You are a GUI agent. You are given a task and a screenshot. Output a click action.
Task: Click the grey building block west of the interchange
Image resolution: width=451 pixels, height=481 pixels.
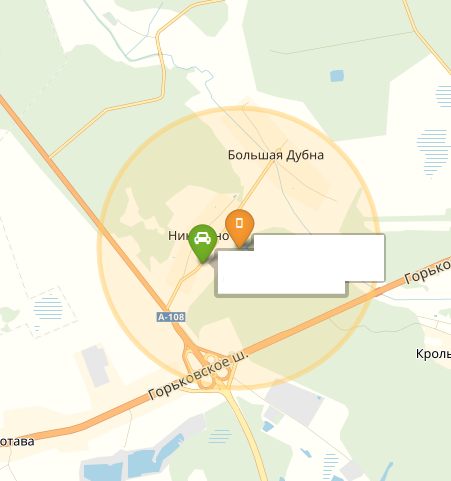pyautogui.click(x=96, y=366)
